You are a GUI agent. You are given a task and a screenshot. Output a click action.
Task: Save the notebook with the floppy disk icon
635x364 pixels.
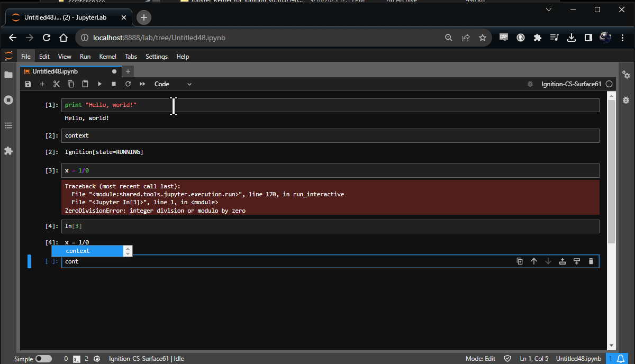[28, 84]
